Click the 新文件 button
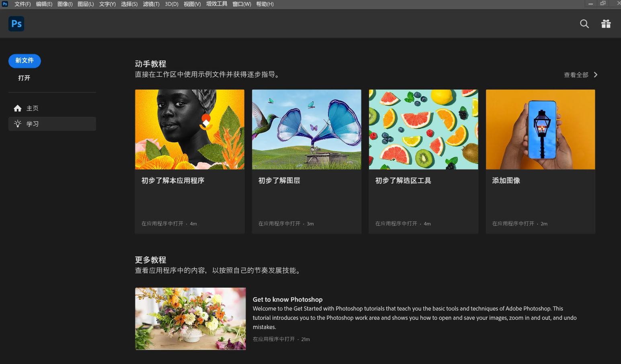The height and width of the screenshot is (364, 621). coord(25,61)
